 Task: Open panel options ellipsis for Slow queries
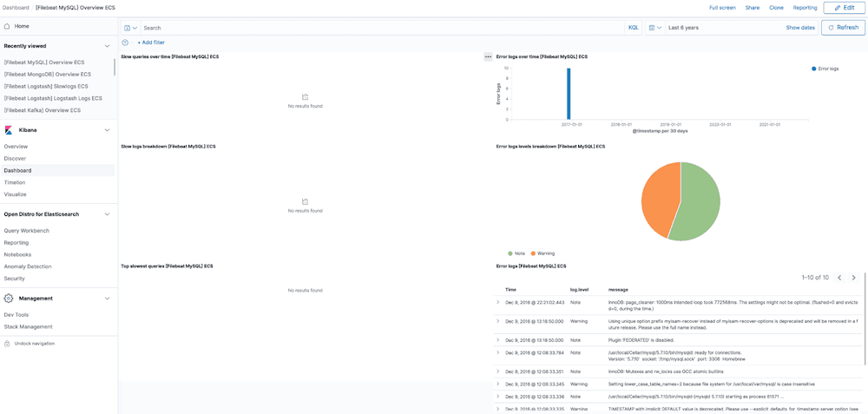click(488, 57)
